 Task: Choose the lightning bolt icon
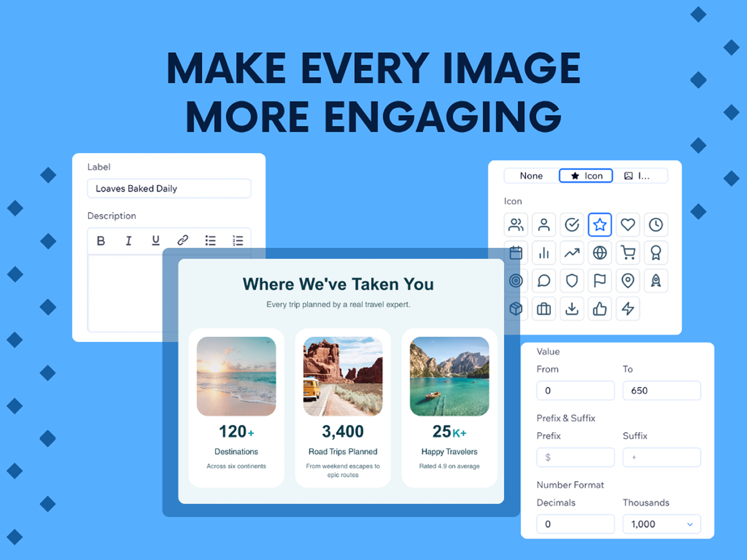pos(628,309)
